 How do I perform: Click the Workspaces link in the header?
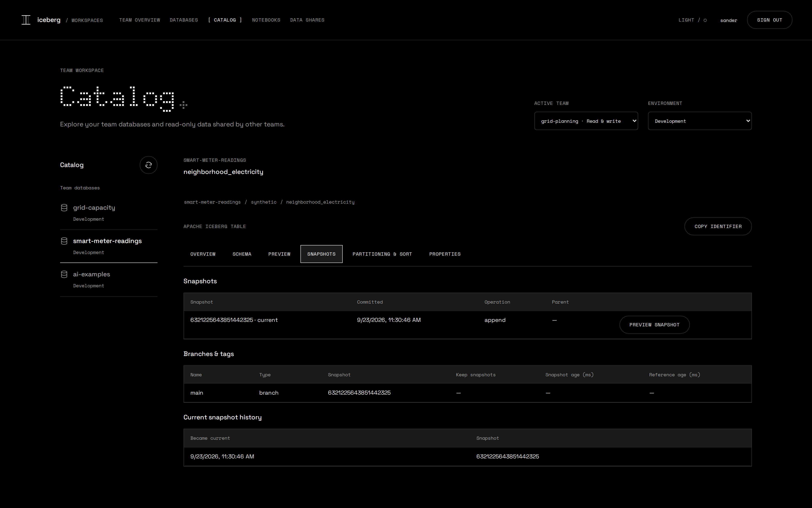[x=87, y=21]
